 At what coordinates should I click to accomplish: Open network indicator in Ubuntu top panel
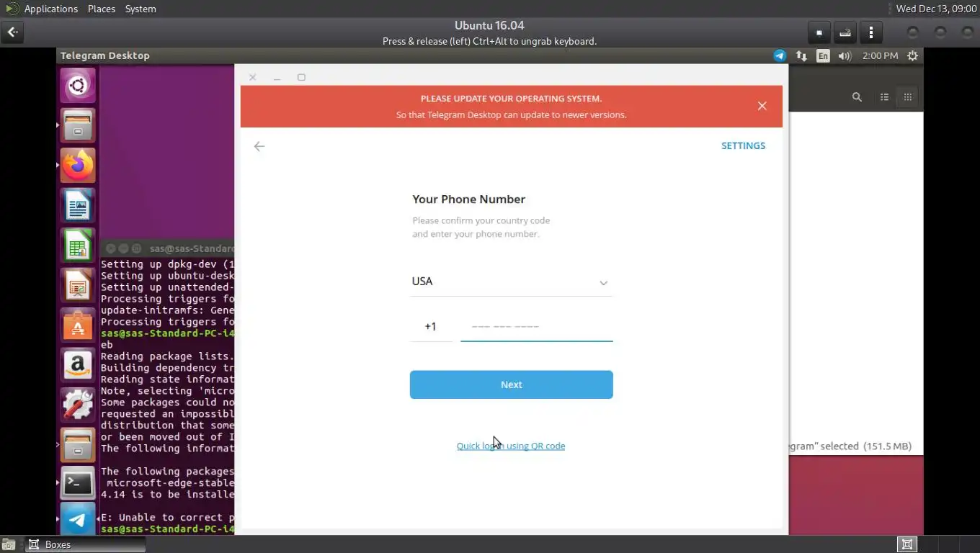(x=801, y=55)
